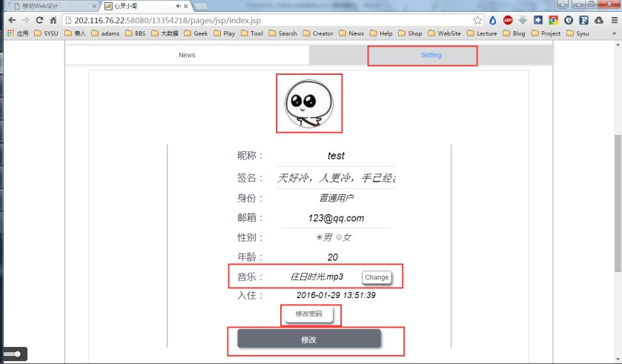Click the 修改密码 button
The width and height of the screenshot is (622, 364).
tap(309, 314)
